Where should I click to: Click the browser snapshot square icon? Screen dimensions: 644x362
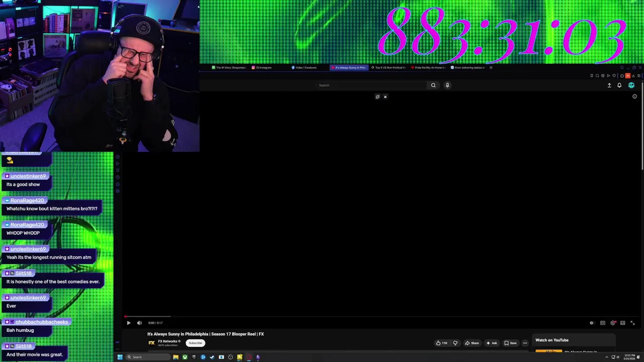pyautogui.click(x=597, y=75)
